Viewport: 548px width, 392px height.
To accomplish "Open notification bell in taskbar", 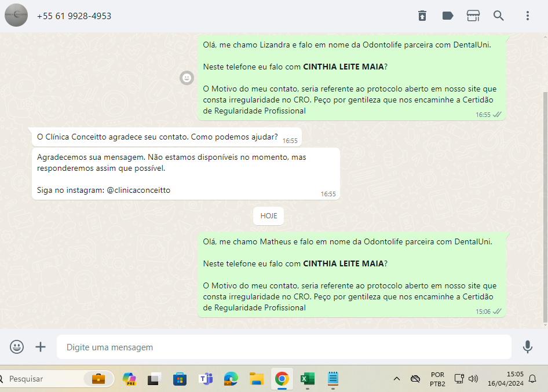I will pos(532,379).
